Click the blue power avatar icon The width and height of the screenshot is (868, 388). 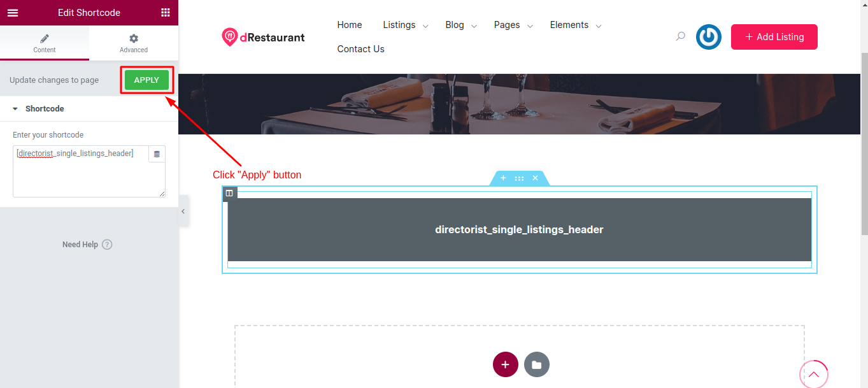coord(709,37)
